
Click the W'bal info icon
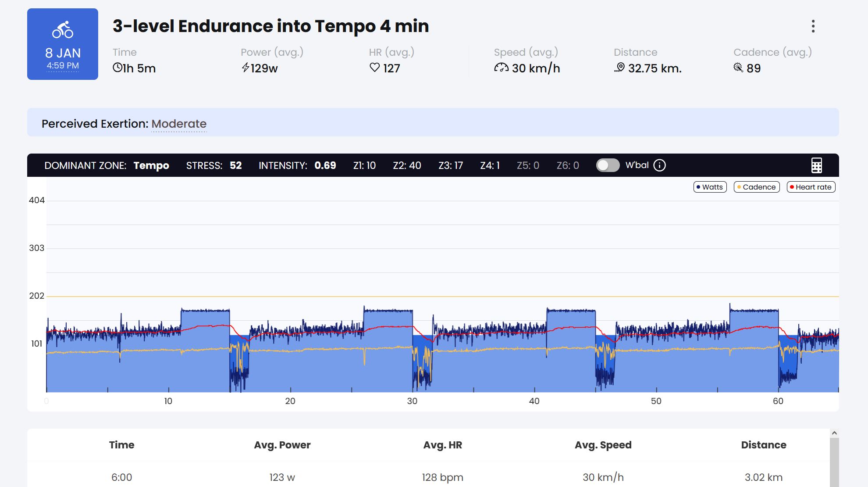coord(659,165)
